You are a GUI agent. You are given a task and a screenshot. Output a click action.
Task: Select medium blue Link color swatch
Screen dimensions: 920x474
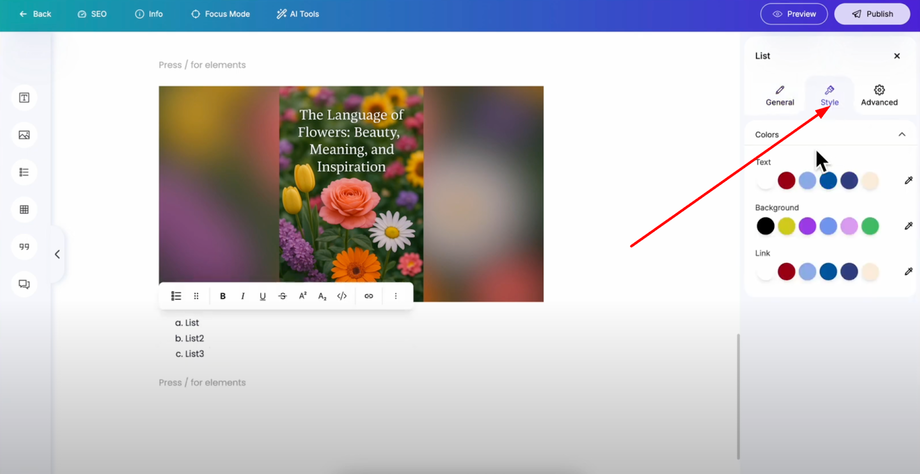pyautogui.click(x=828, y=272)
